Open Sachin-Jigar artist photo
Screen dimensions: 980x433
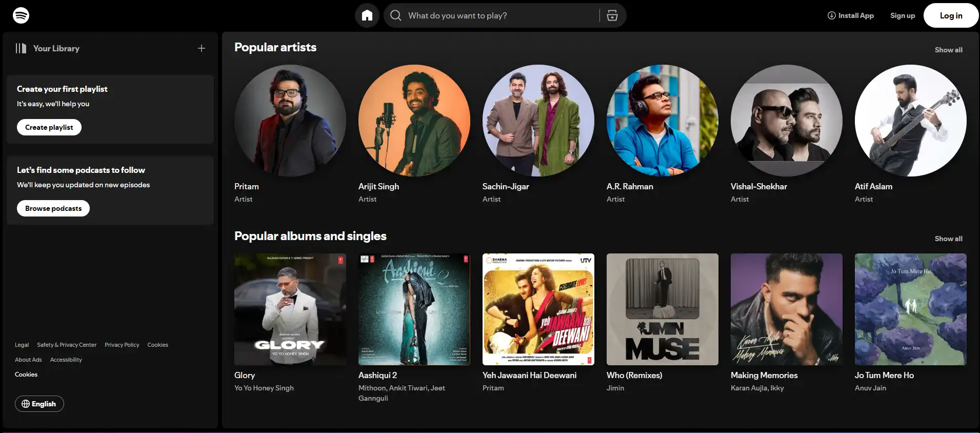(538, 121)
